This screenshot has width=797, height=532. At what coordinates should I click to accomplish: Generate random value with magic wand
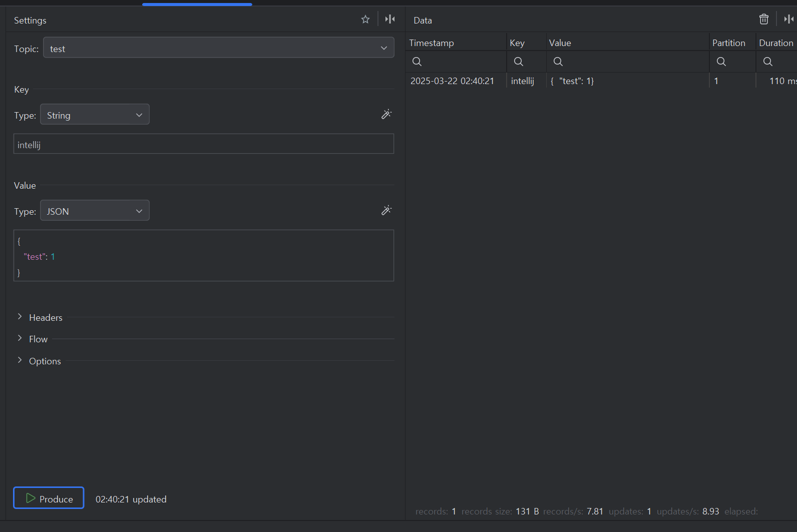click(386, 211)
